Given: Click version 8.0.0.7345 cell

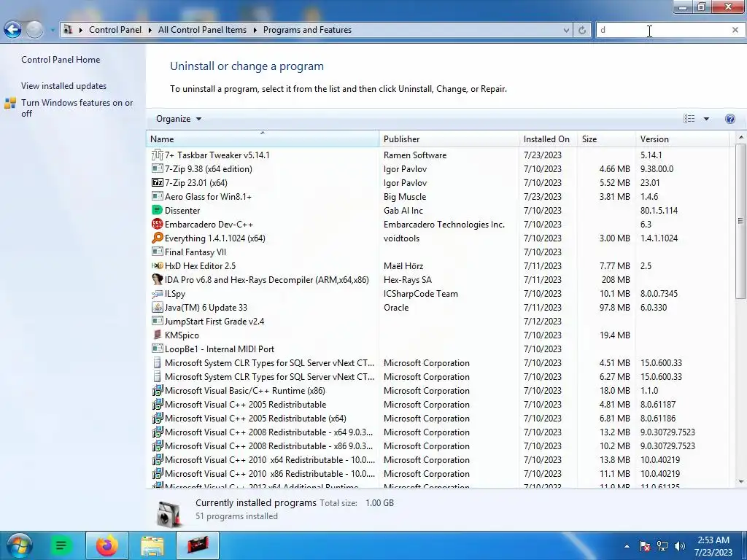Looking at the screenshot, I should coord(659,293).
